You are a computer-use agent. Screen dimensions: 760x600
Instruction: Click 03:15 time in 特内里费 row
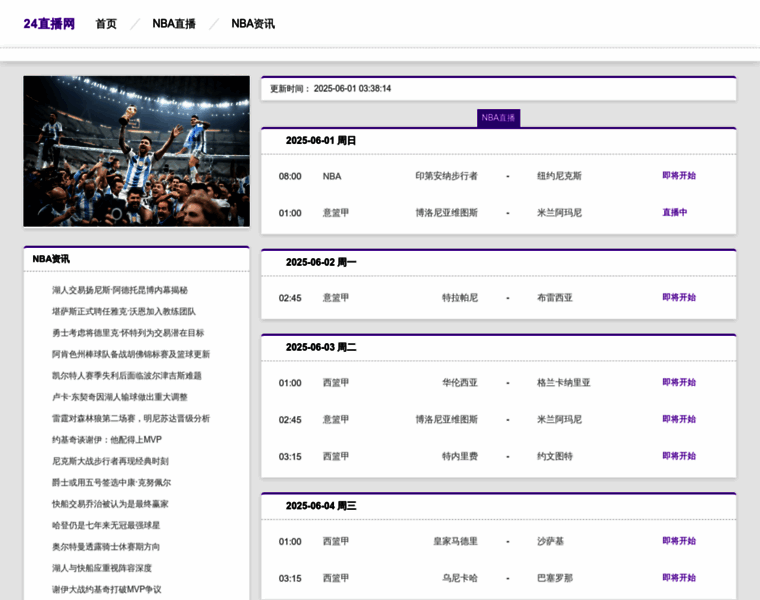[290, 457]
